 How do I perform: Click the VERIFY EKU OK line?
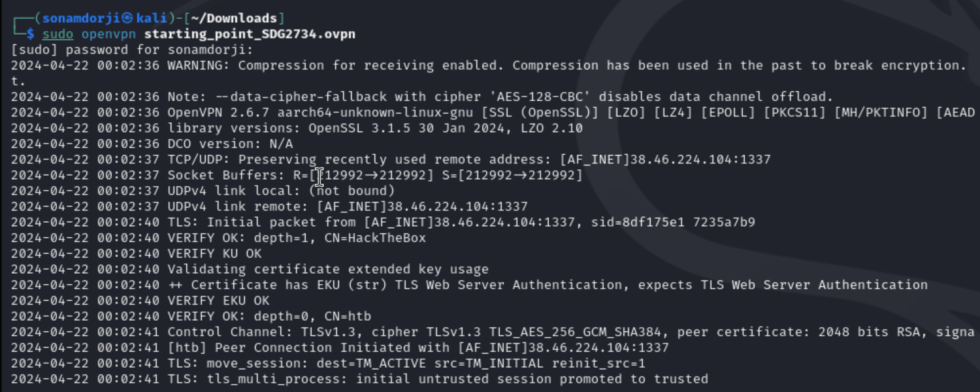(140, 301)
